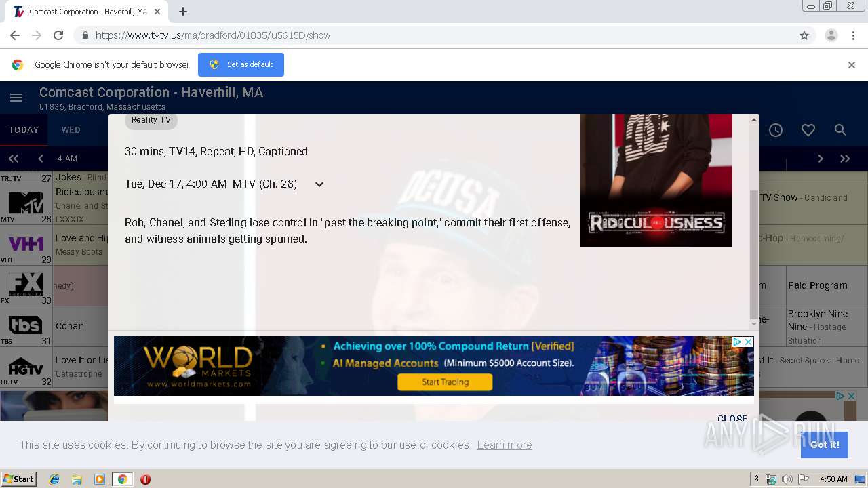Screen dimensions: 868x488
Task: Open the media player taskbar icon
Action: (x=99, y=479)
